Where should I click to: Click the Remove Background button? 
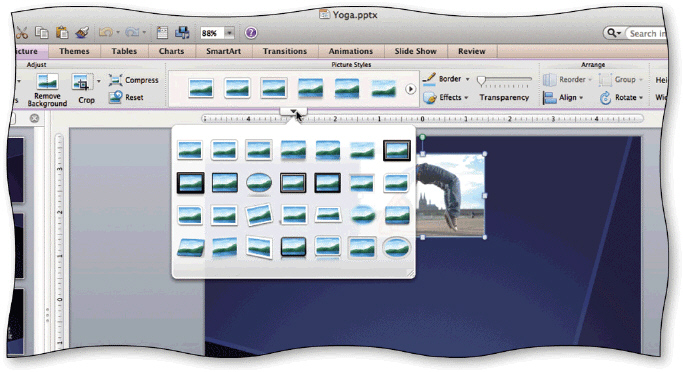(x=47, y=90)
